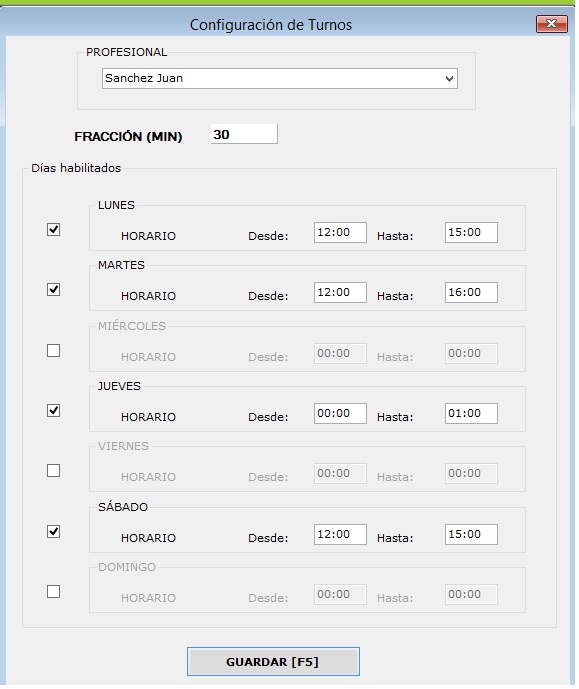Viewport: 579px width, 689px height.
Task: Click the GUARDAR [F5] button
Action: (273, 661)
